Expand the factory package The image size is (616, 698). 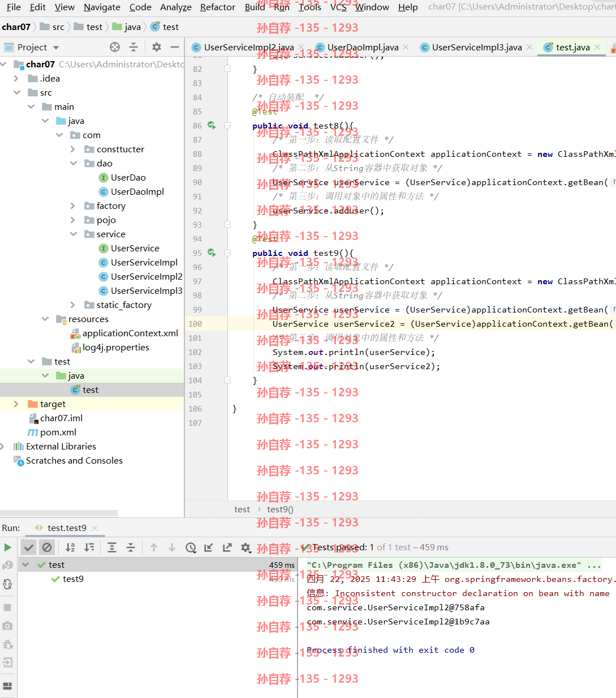click(x=73, y=205)
